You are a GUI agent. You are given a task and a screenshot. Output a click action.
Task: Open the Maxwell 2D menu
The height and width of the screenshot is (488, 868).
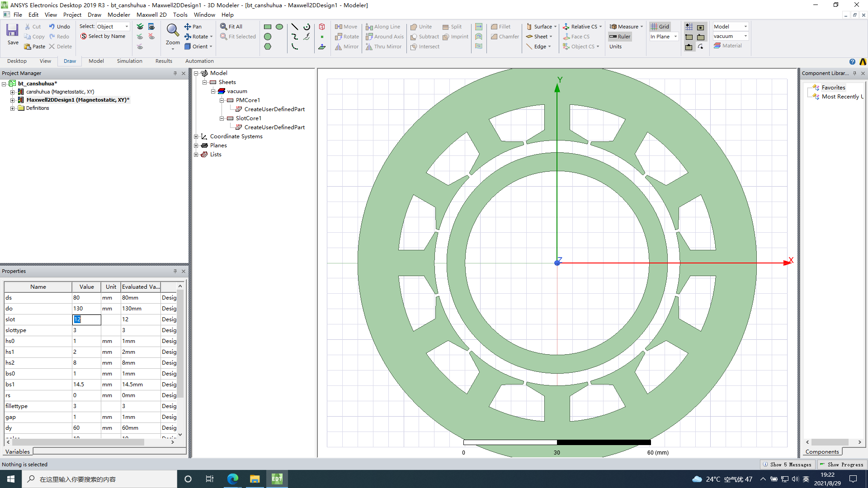151,14
